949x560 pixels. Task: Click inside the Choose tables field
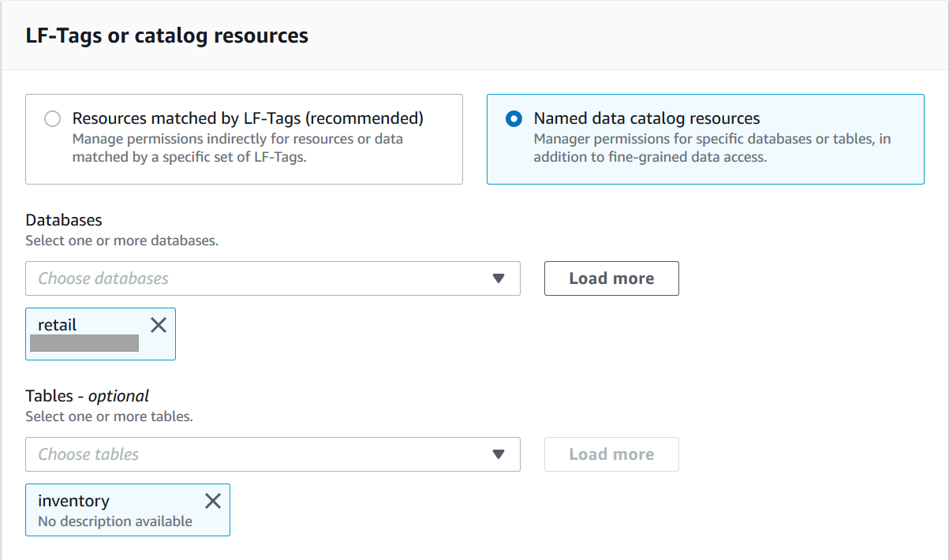pos(237,454)
